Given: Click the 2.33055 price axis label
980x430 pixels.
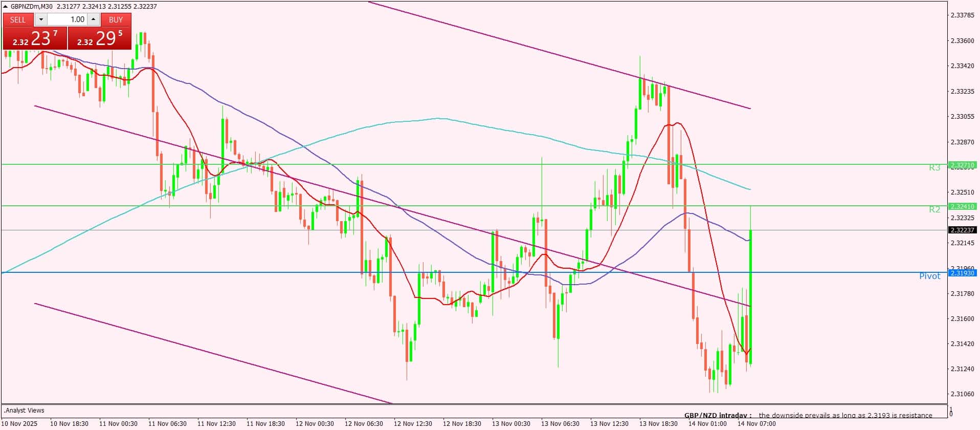Looking at the screenshot, I should [x=962, y=116].
